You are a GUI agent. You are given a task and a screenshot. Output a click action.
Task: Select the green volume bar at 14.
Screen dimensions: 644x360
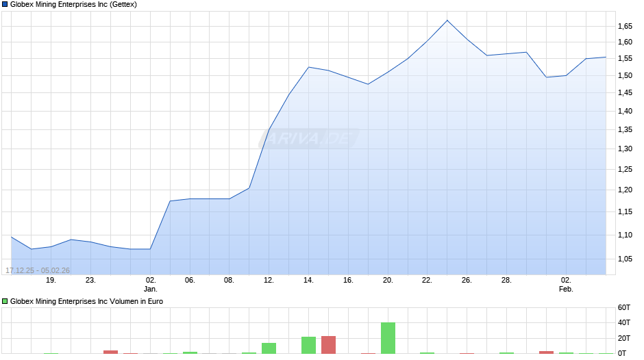pos(309,346)
